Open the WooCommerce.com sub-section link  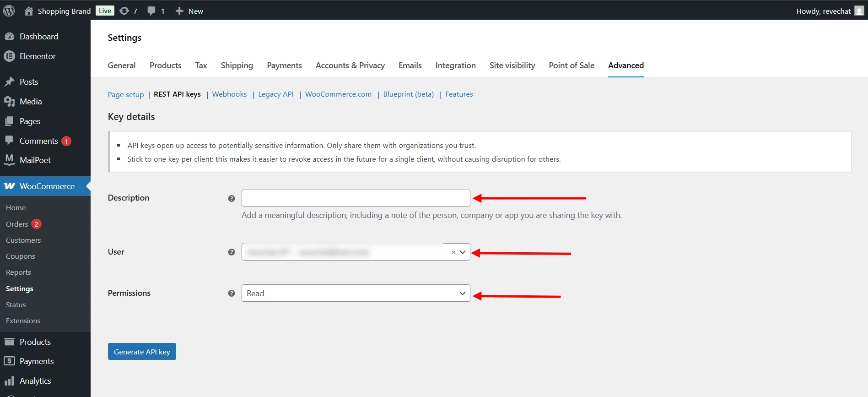click(338, 94)
